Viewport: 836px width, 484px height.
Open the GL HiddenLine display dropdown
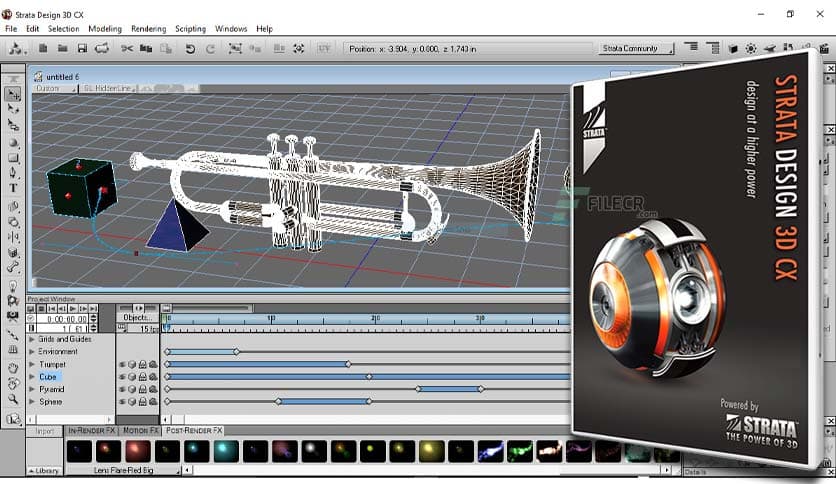(108, 88)
